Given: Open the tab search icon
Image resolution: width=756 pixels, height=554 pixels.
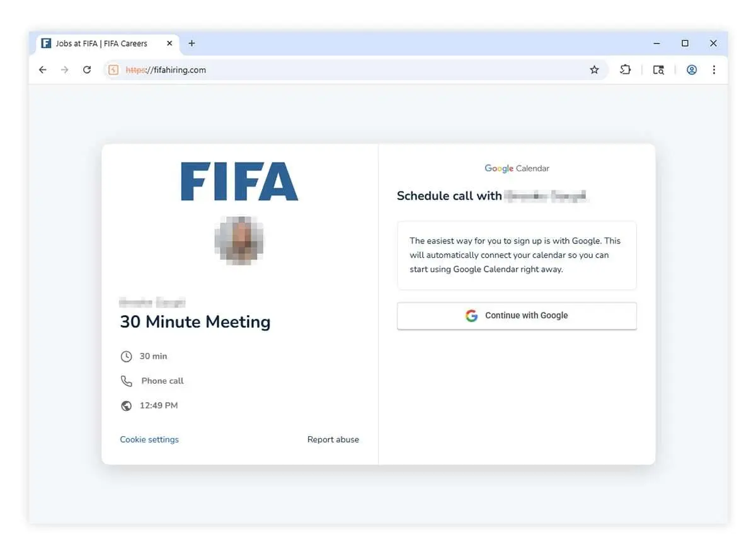Looking at the screenshot, I should pos(658,70).
